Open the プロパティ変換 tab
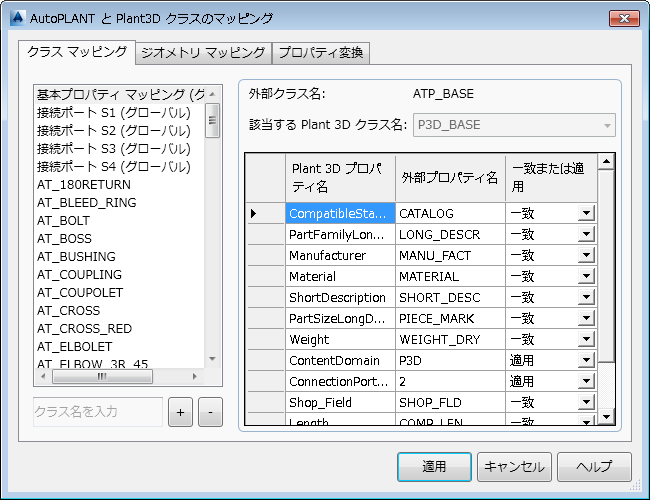This screenshot has height=500, width=650. tap(321, 53)
